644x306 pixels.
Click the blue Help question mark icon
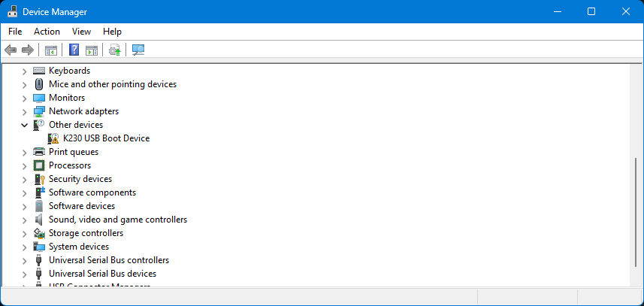pyautogui.click(x=74, y=50)
